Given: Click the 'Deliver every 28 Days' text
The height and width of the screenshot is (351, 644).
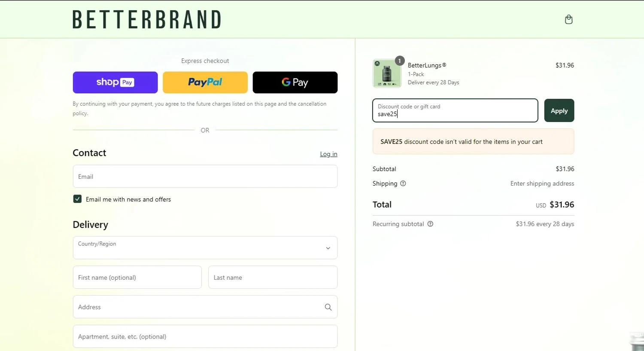Looking at the screenshot, I should 433,82.
